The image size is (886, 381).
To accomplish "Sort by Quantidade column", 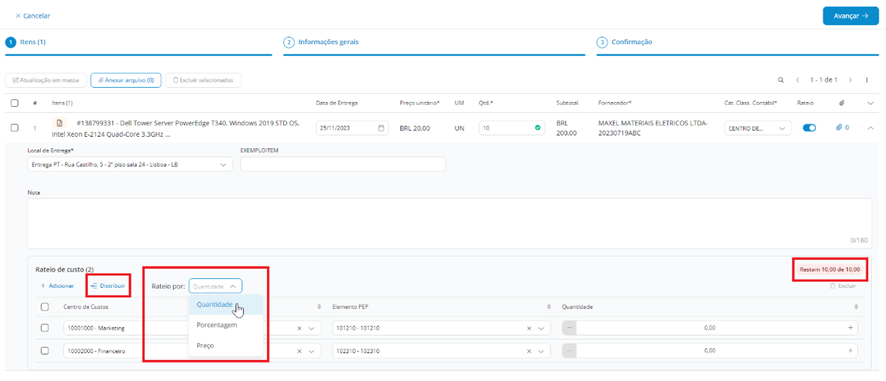I will [856, 306].
